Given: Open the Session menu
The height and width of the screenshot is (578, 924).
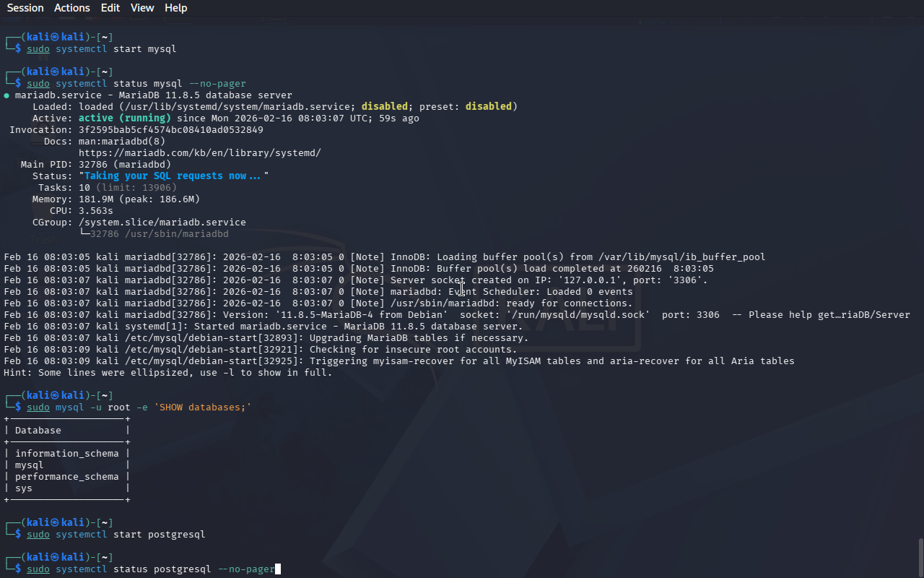Looking at the screenshot, I should [25, 8].
